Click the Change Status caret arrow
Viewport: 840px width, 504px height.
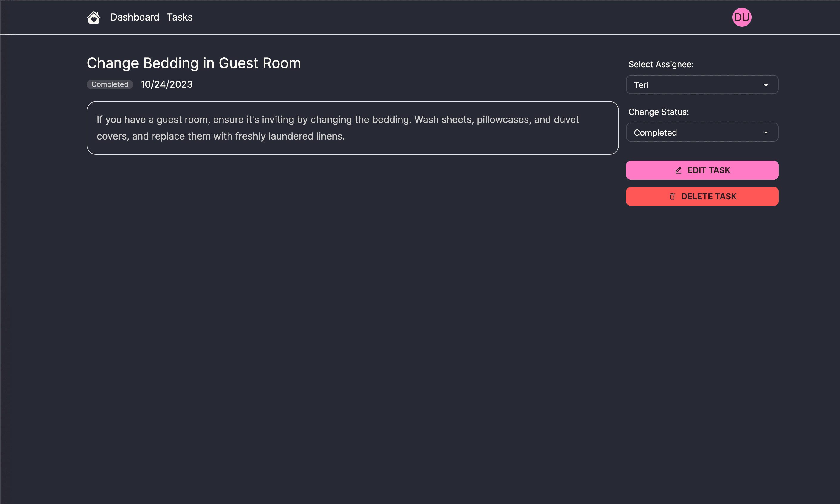(766, 132)
